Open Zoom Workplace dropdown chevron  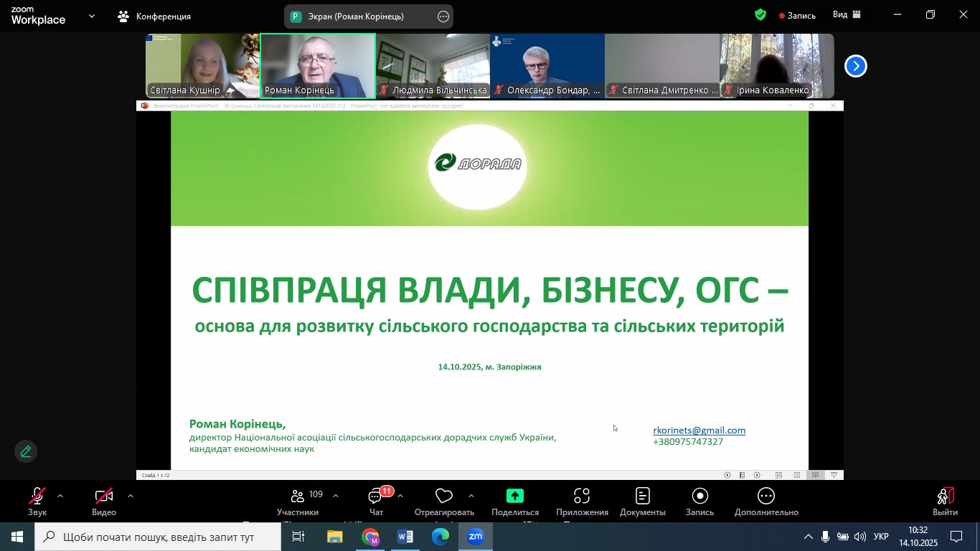[91, 16]
